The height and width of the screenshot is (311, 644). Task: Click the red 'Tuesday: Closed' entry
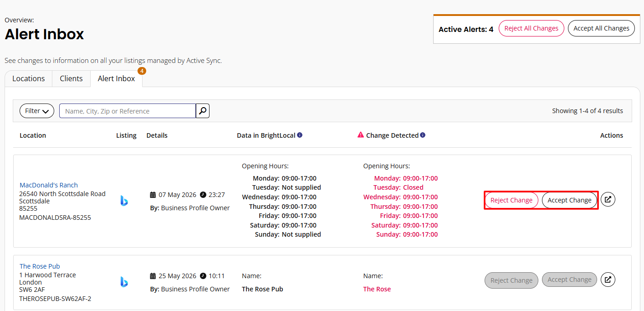coord(399,187)
